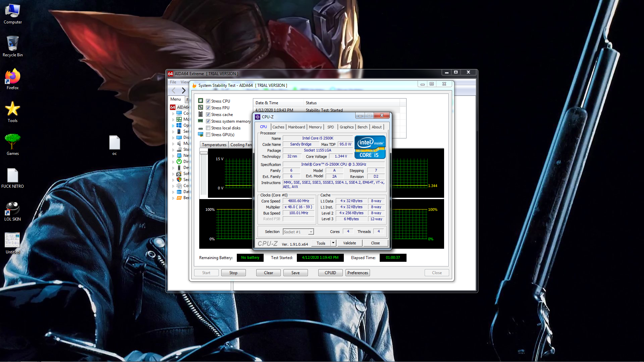644x362 pixels.
Task: Expand the Server node arrow
Action: click(x=173, y=132)
